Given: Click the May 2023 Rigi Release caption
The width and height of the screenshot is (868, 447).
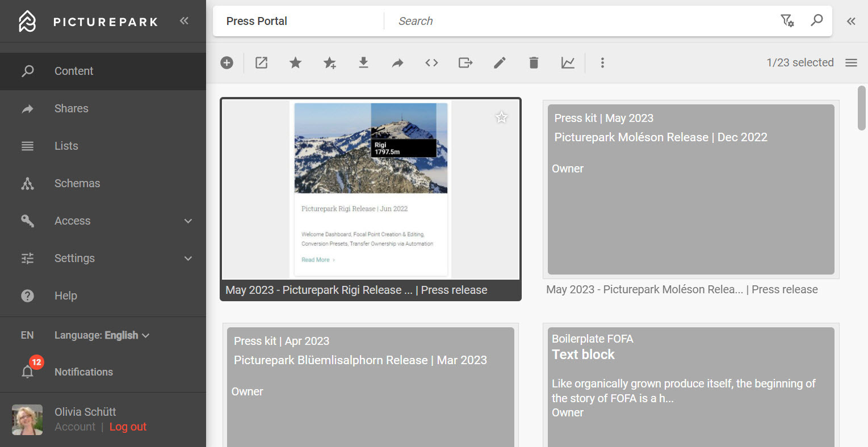Looking at the screenshot, I should click(357, 290).
